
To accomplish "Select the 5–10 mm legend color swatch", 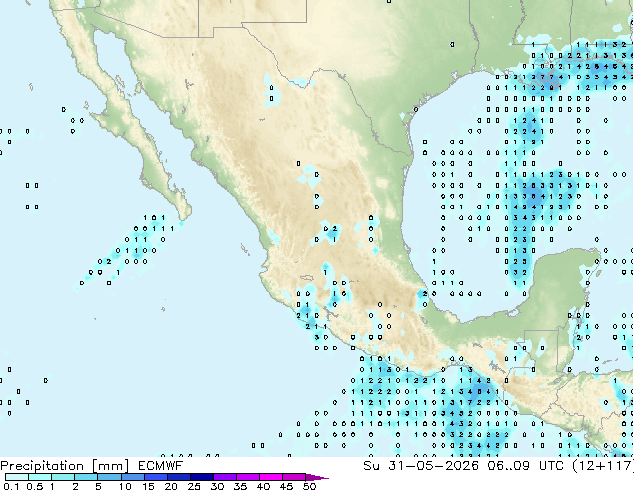I will pyautogui.click(x=109, y=477).
